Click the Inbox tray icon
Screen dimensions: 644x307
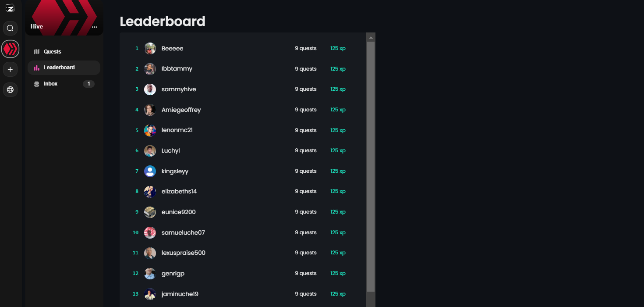point(37,84)
